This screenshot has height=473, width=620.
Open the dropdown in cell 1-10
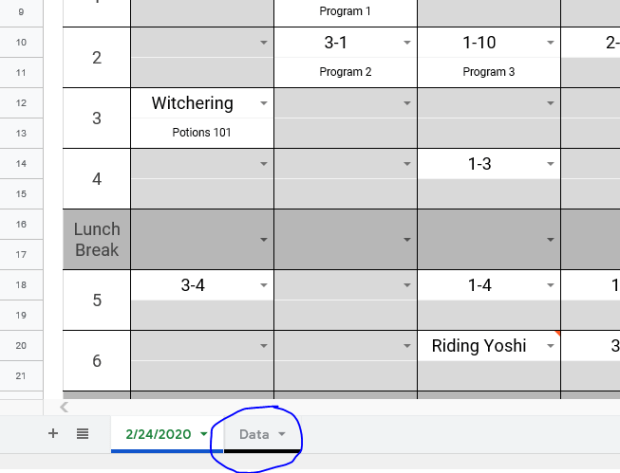[x=550, y=43]
